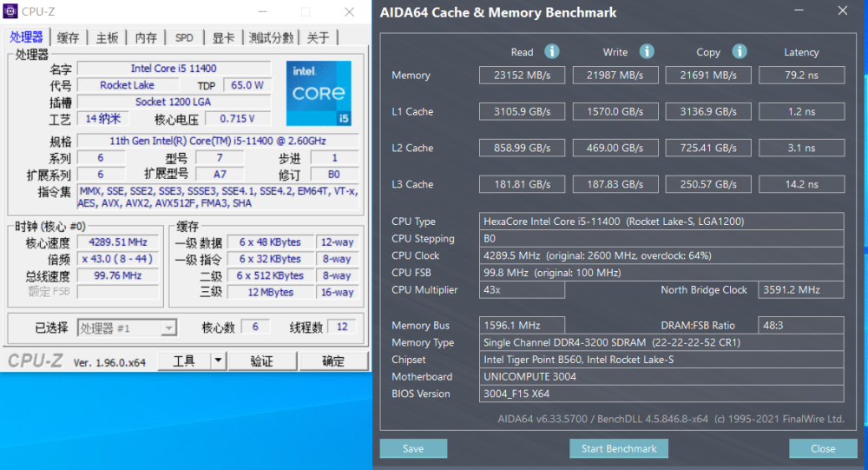Click the Memory Latency 79.2 ns field
The image size is (868, 470).
pyautogui.click(x=801, y=75)
